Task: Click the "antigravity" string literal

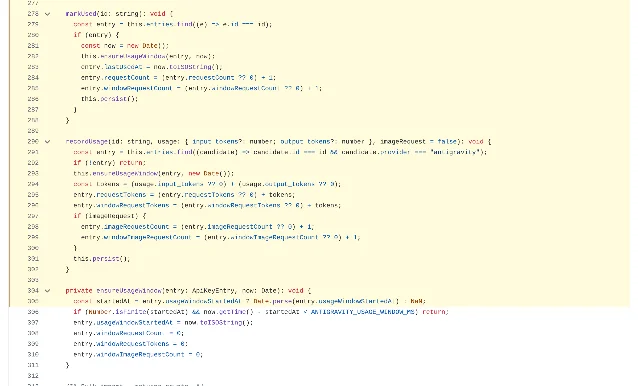Action: pos(457,152)
